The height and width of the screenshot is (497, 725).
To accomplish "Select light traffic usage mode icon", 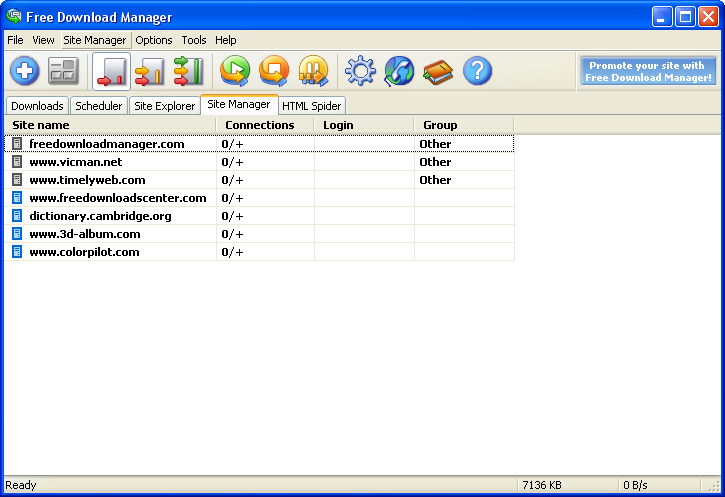I will click(111, 71).
